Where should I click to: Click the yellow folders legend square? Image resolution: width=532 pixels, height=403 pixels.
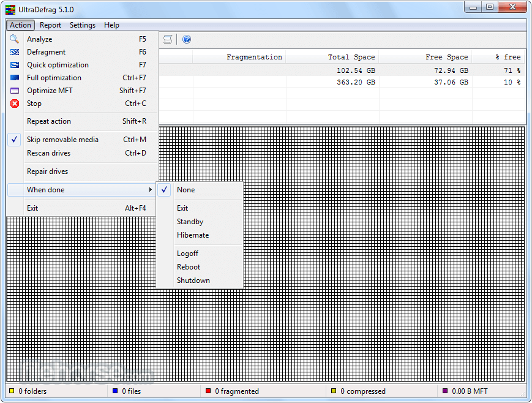pos(12,391)
